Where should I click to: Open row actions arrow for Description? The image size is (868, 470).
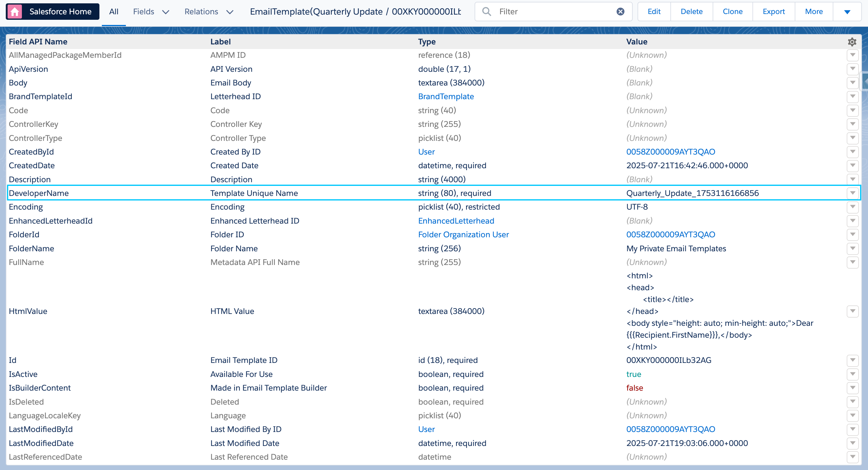852,180
